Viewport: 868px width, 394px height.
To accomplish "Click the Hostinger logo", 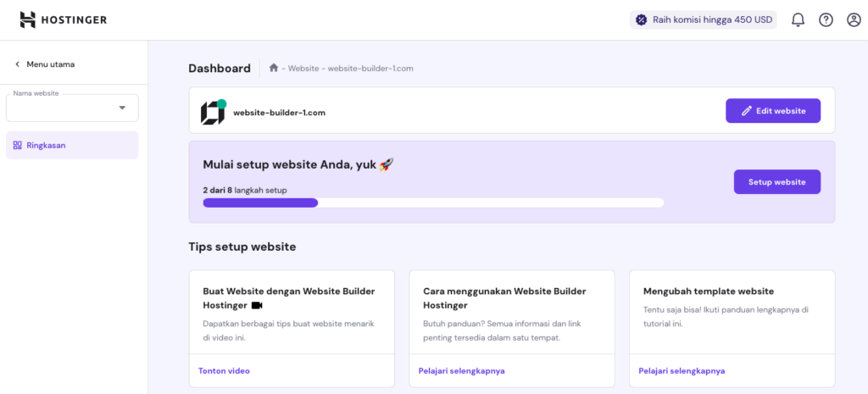I will pos(63,19).
